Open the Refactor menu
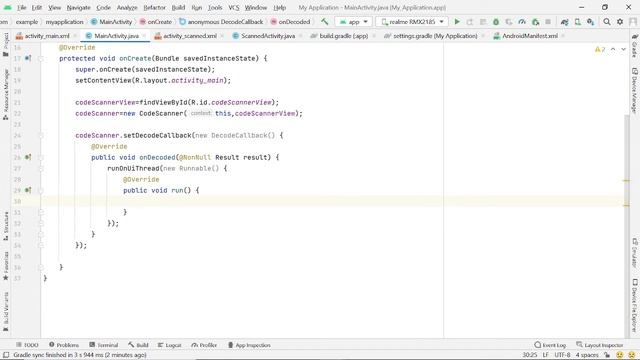The width and height of the screenshot is (640, 360). [x=155, y=7]
